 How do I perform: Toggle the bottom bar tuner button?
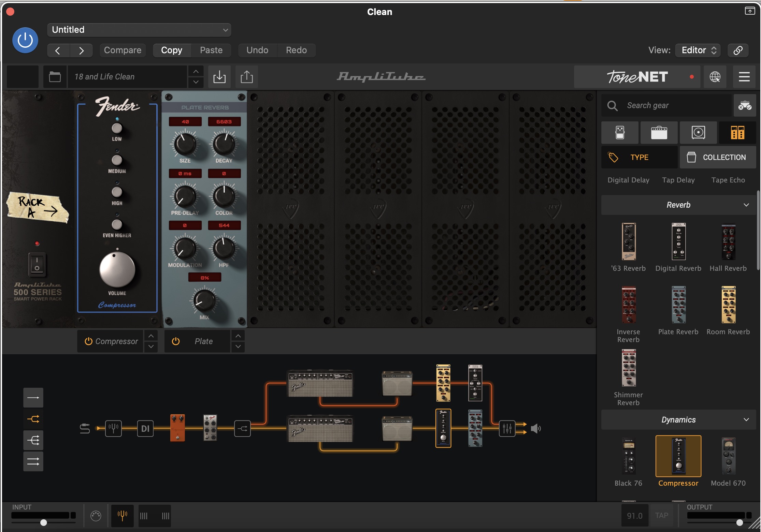(x=122, y=515)
